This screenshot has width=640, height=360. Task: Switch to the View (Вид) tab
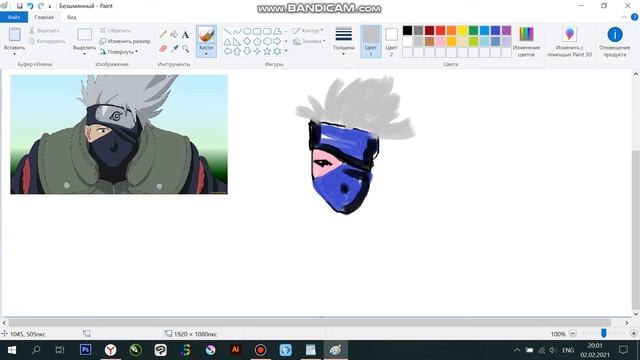tap(71, 17)
